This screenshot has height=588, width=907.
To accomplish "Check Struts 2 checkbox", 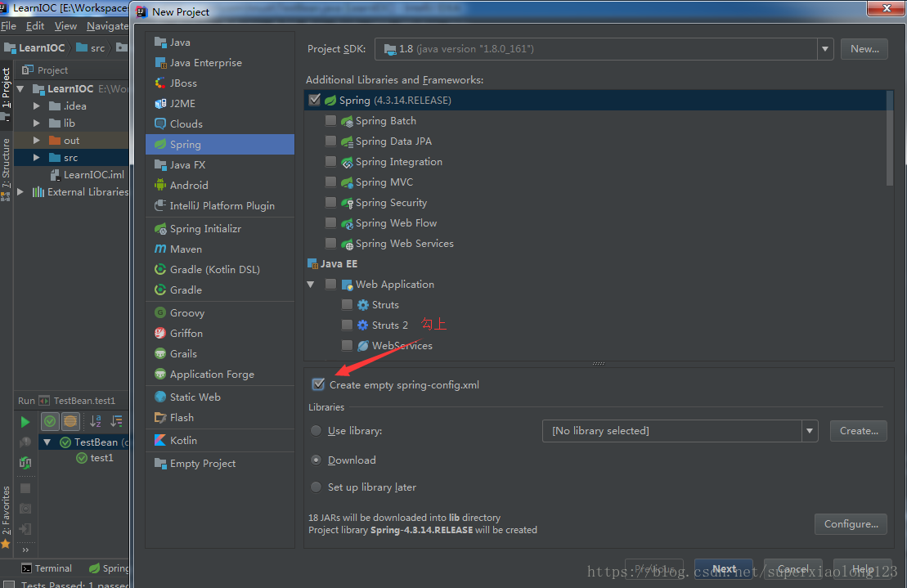I will [347, 325].
